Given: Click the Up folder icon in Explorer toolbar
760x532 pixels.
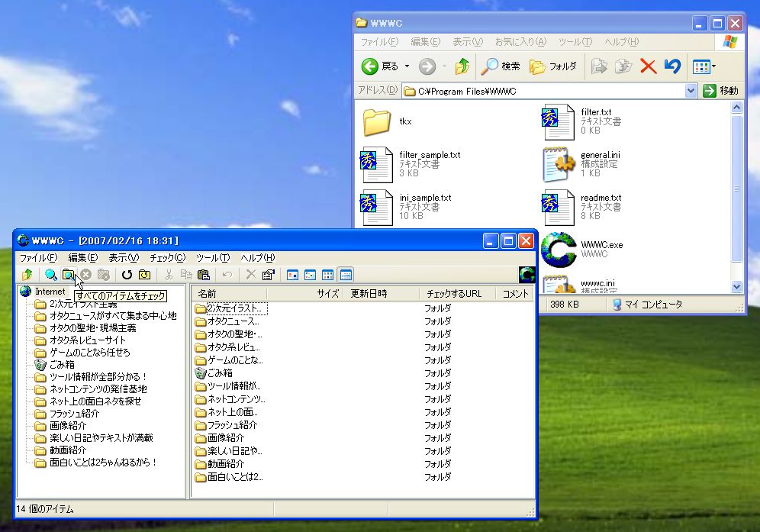Looking at the screenshot, I should (462, 66).
